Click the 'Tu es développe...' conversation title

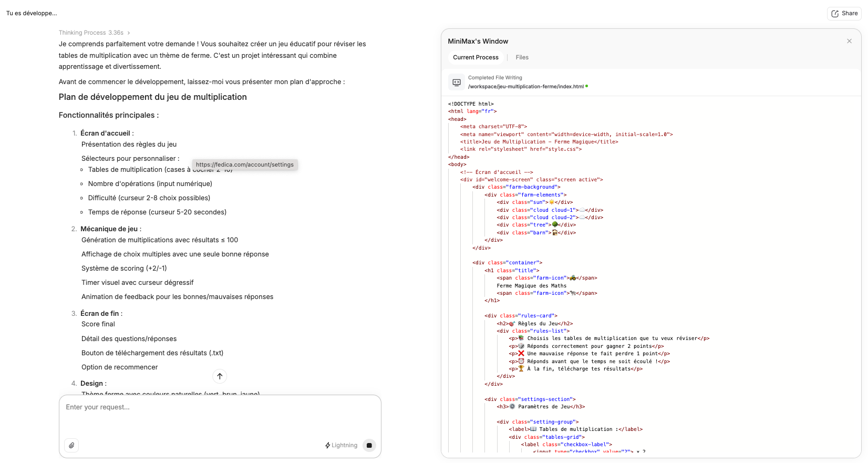click(x=32, y=13)
